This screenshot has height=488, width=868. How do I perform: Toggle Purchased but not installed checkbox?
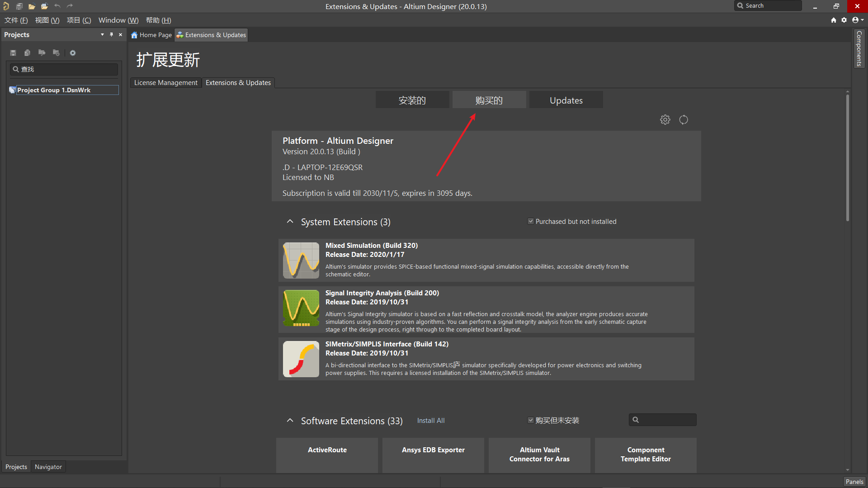[531, 221]
